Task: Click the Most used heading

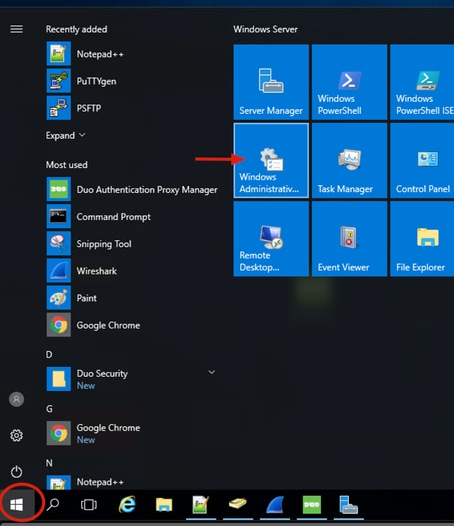Action: 66,165
